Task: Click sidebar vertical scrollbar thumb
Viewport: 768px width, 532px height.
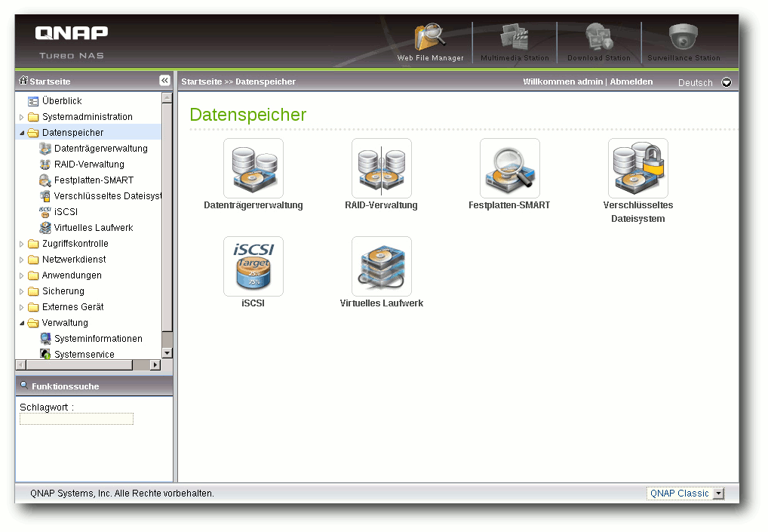Action: pyautogui.click(x=167, y=217)
